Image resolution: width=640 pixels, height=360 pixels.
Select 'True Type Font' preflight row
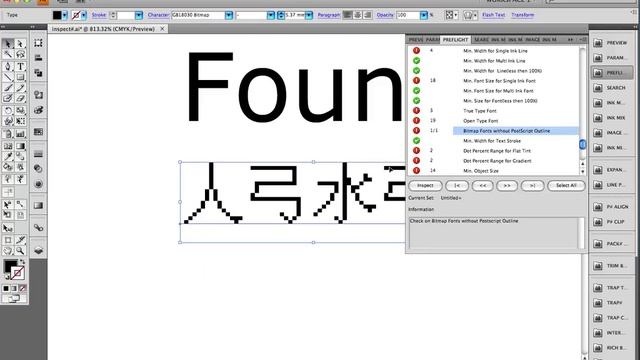pos(493,111)
